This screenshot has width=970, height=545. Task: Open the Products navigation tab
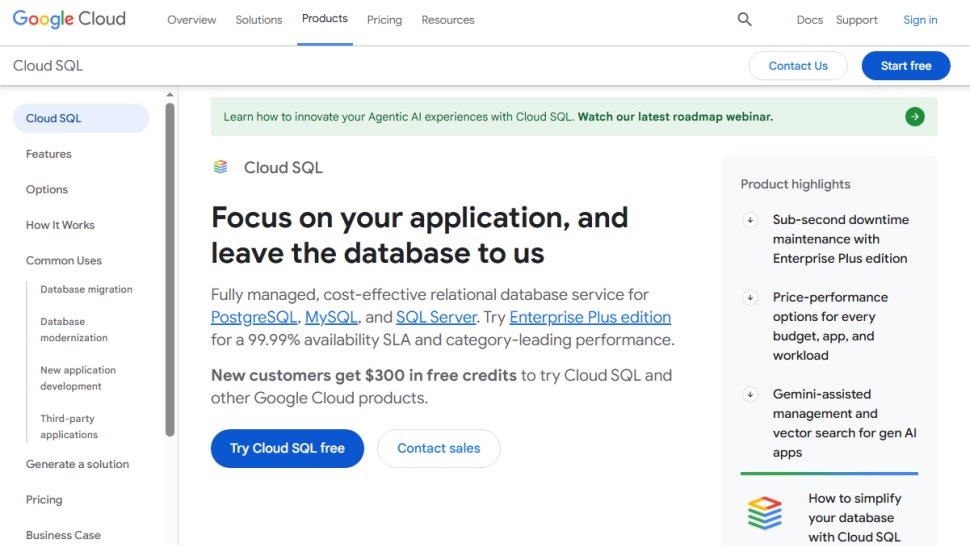click(325, 19)
